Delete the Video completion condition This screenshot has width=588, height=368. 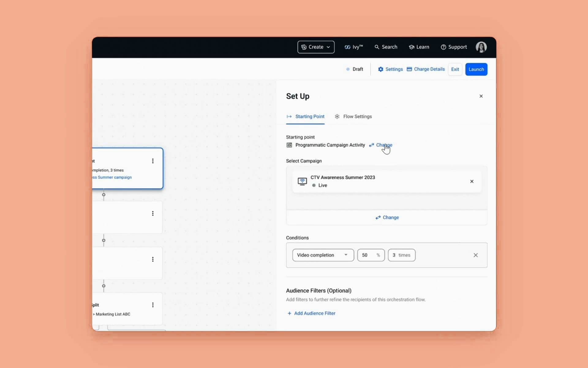pos(476,255)
